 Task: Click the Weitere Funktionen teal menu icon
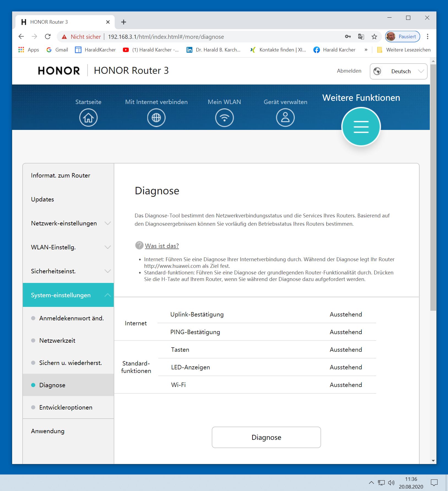tap(361, 127)
